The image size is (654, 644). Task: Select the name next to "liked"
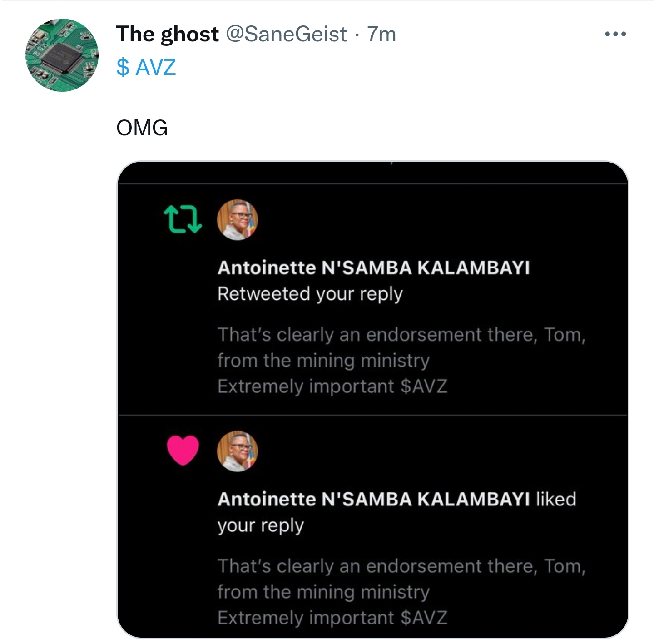point(373,499)
